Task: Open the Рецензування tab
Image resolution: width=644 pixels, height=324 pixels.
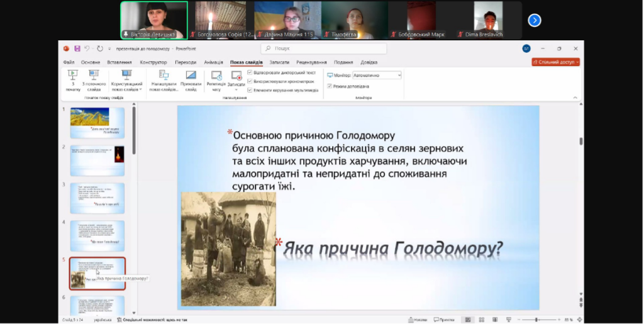Action: (311, 62)
